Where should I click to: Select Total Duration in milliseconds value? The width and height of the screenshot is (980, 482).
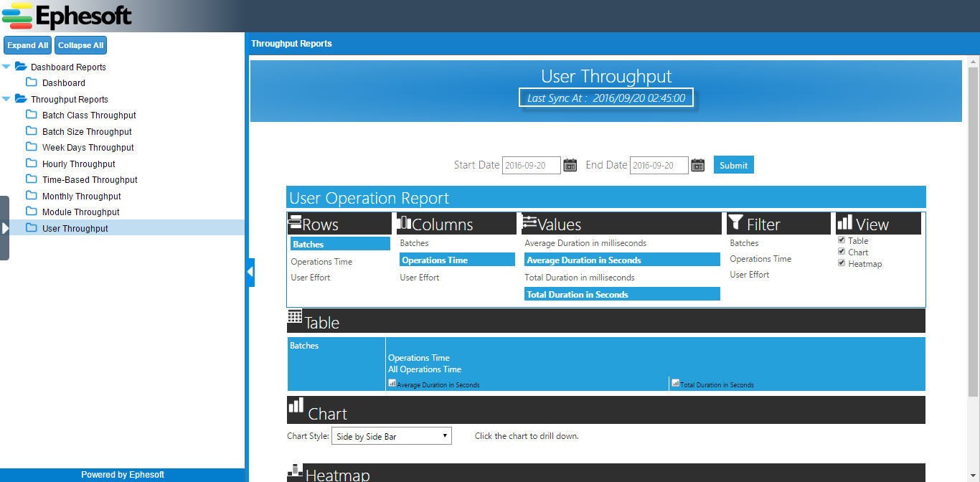[580, 277]
